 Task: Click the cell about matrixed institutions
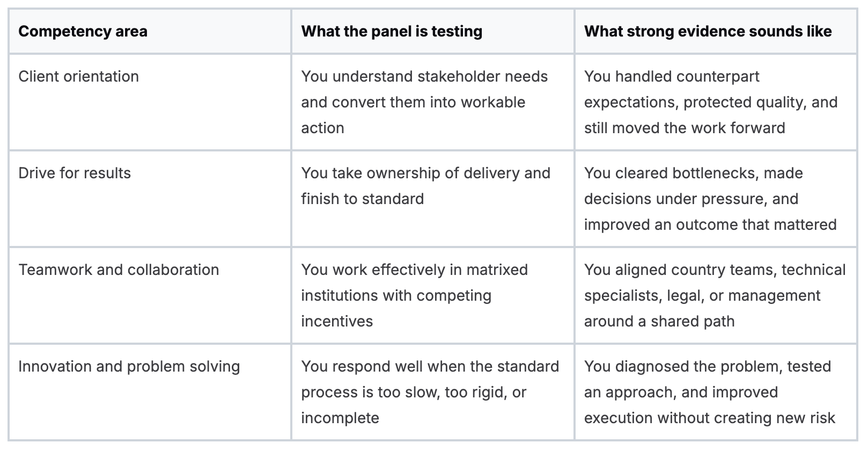414,295
